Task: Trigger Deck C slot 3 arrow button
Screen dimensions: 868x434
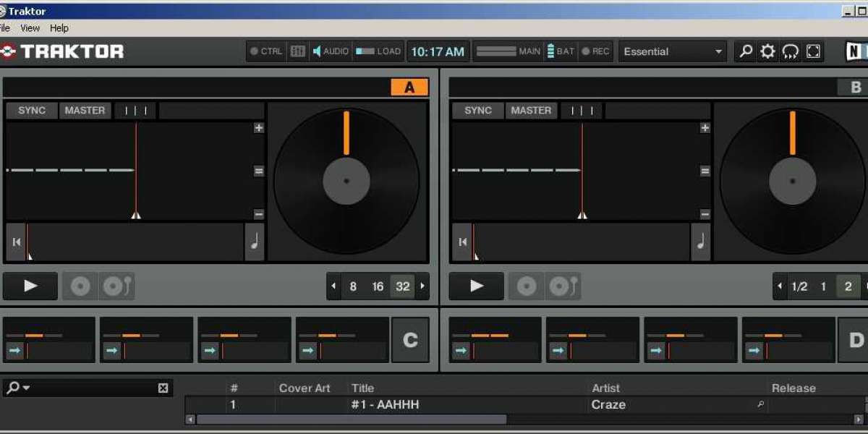Action: click(210, 352)
